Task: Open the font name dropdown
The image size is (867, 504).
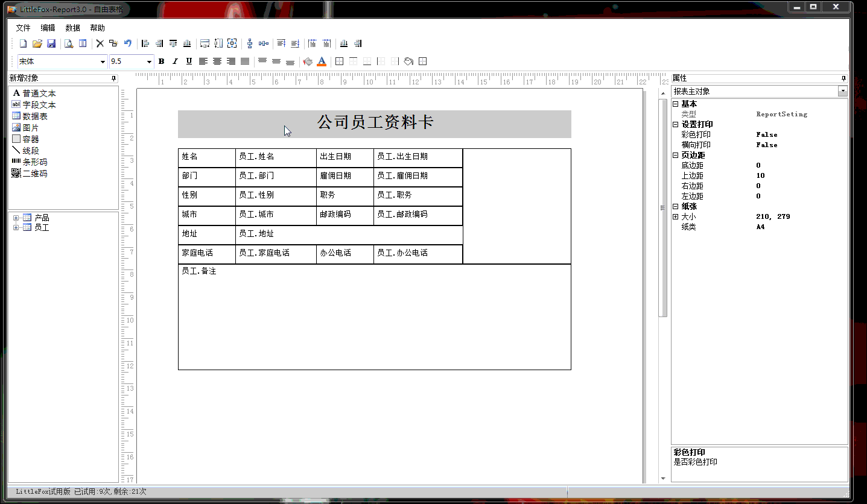Action: pos(103,61)
